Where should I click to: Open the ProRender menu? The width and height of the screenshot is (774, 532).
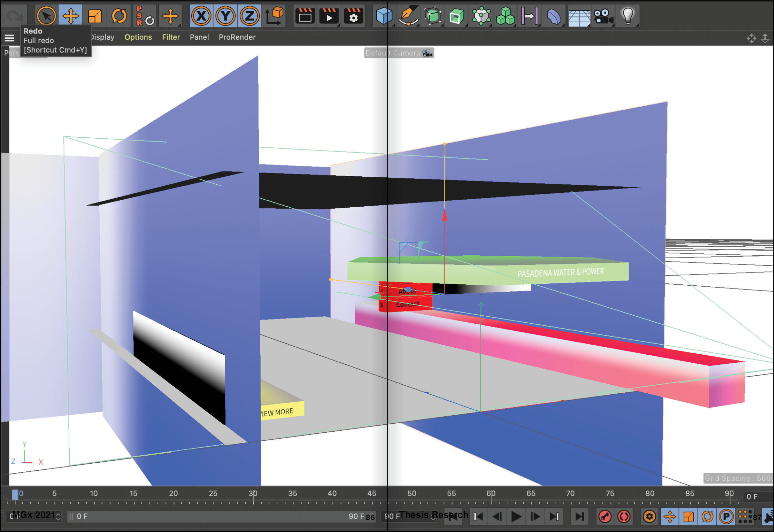237,38
